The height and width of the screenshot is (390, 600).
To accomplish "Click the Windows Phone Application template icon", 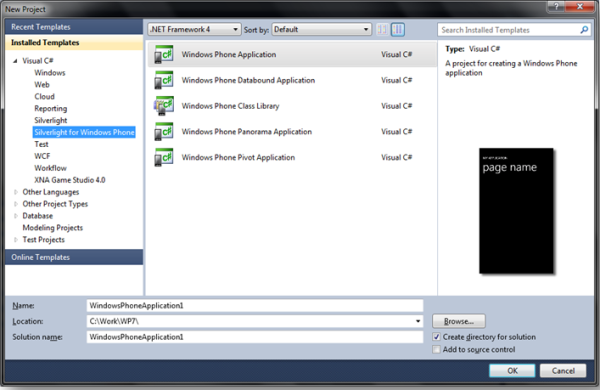I will (164, 54).
